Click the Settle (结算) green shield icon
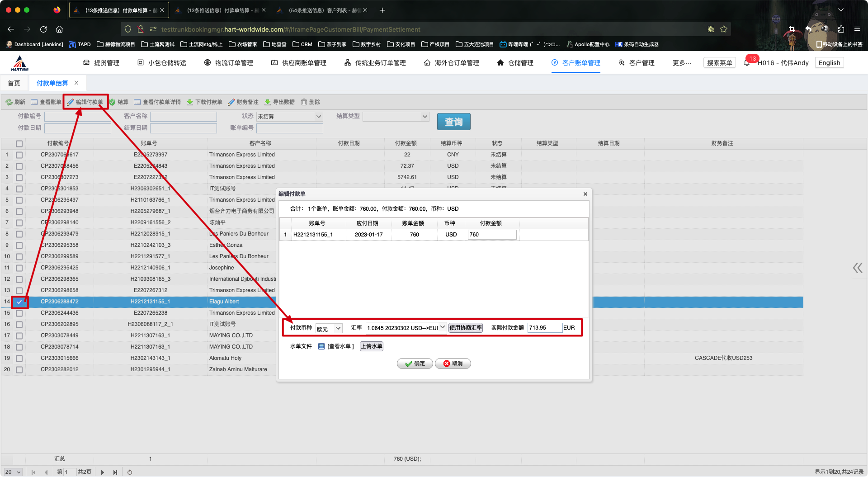Screen dimensions: 868x477 [x=113, y=102]
